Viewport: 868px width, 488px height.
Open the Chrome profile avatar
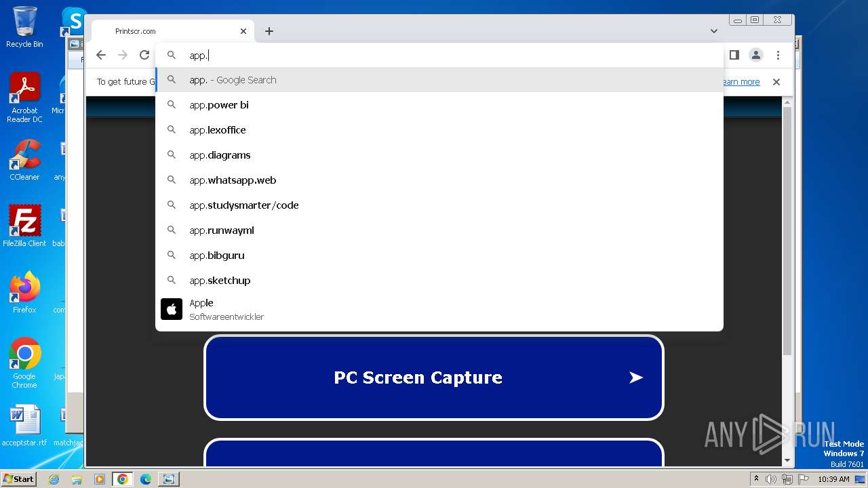[756, 56]
